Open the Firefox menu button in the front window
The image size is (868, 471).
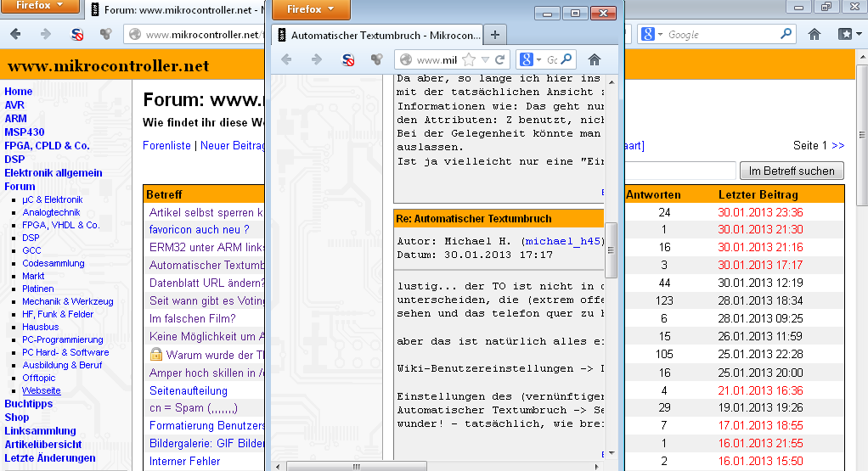[311, 9]
